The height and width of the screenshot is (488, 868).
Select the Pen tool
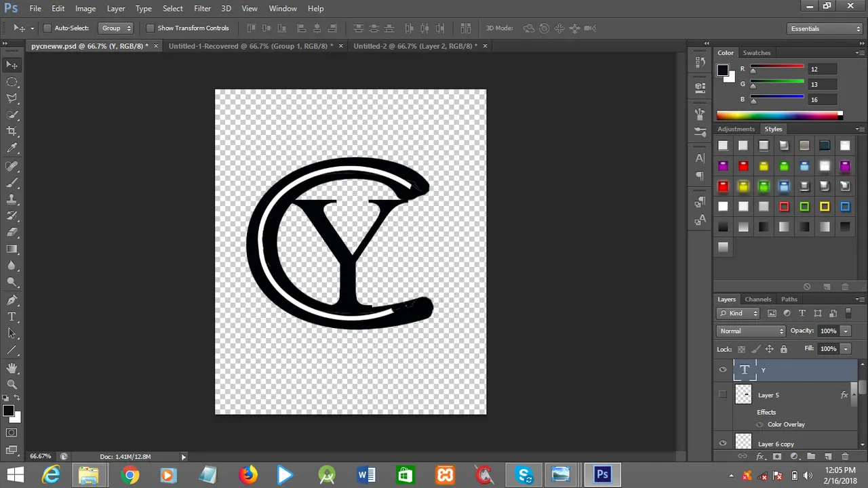[12, 300]
